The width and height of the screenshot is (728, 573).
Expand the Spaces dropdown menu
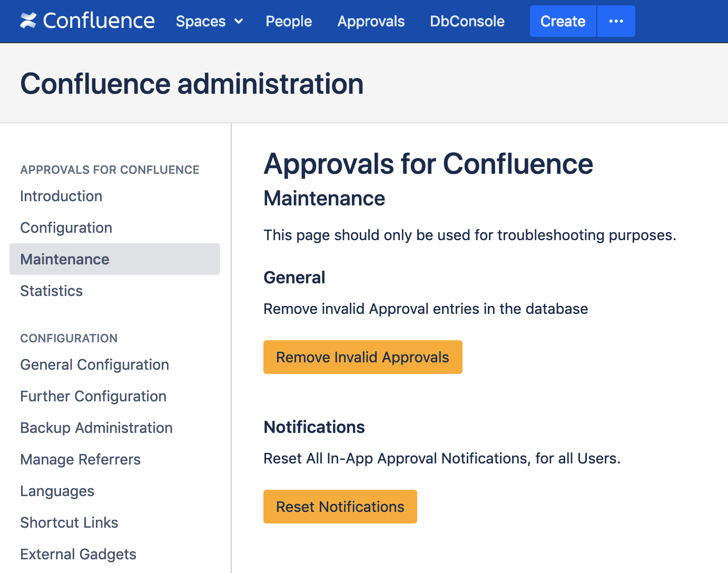[209, 21]
